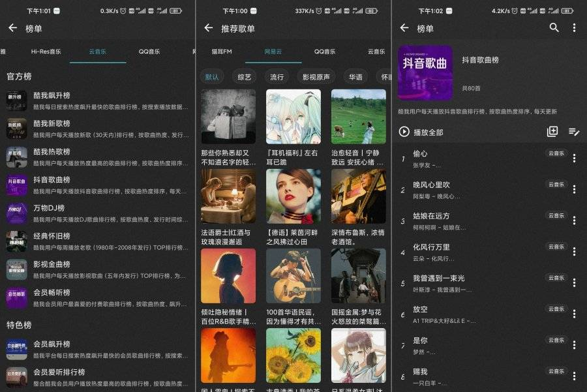Open playlist 治愈轻音丨宁静致远 thumbnail
The width and height of the screenshot is (587, 392).
tap(359, 117)
